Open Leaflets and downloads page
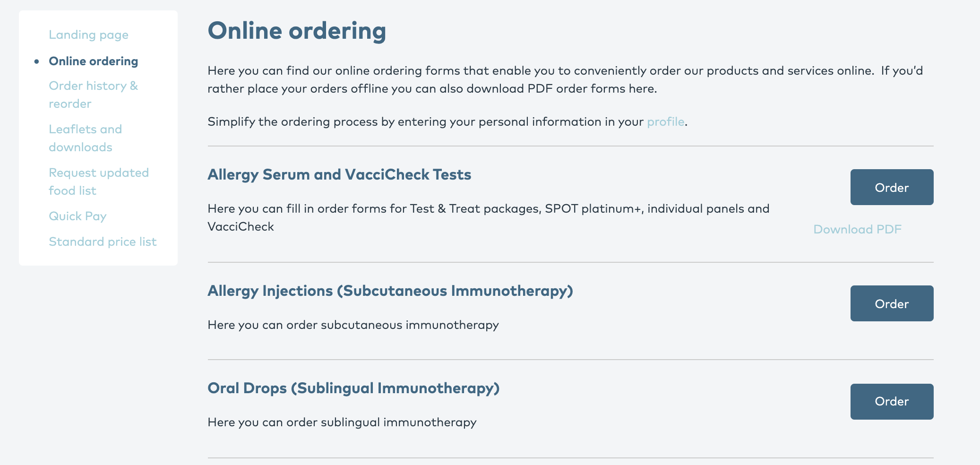This screenshot has height=465, width=980. click(x=86, y=138)
